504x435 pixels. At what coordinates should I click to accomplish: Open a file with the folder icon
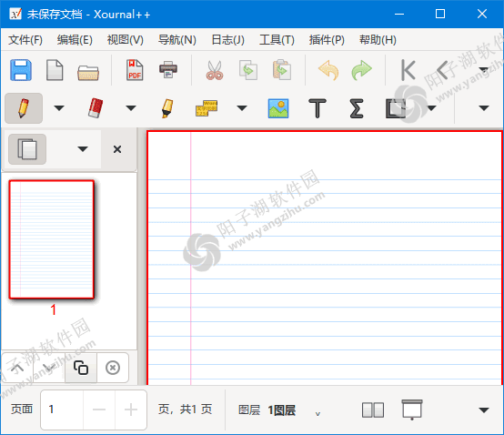(88, 72)
